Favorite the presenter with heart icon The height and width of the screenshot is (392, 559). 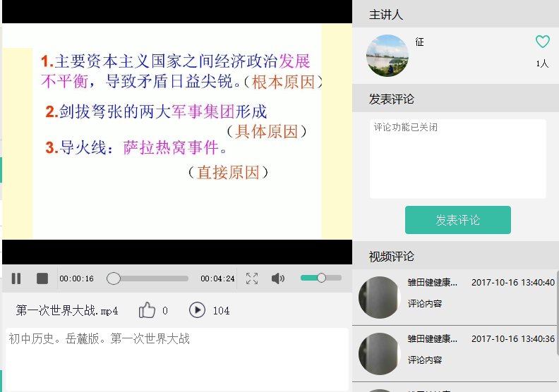pyautogui.click(x=543, y=42)
